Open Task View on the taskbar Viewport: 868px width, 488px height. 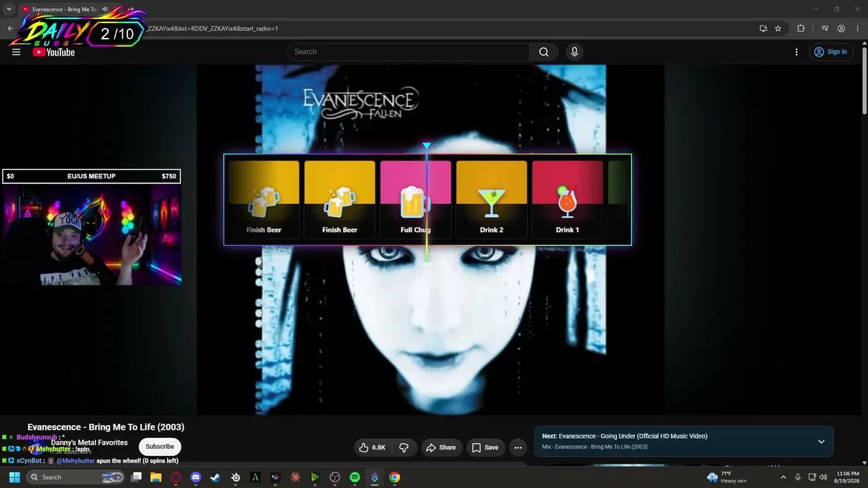coord(136,477)
